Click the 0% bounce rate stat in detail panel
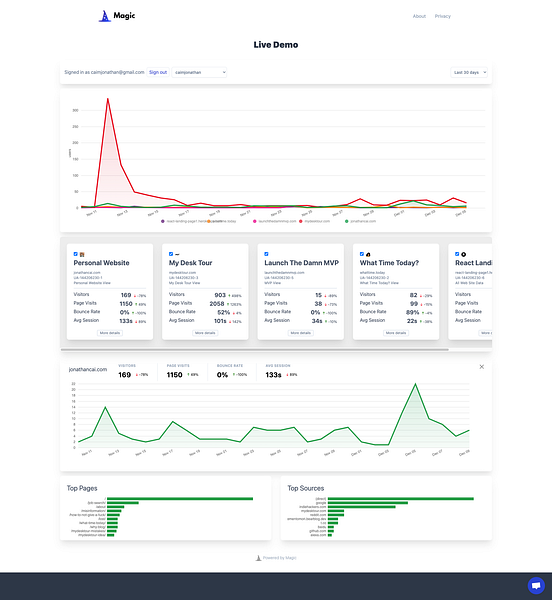The width and height of the screenshot is (552, 600). click(222, 375)
